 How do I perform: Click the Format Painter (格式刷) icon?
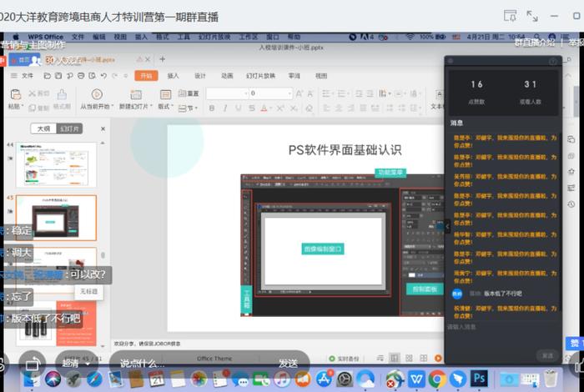pos(62,94)
